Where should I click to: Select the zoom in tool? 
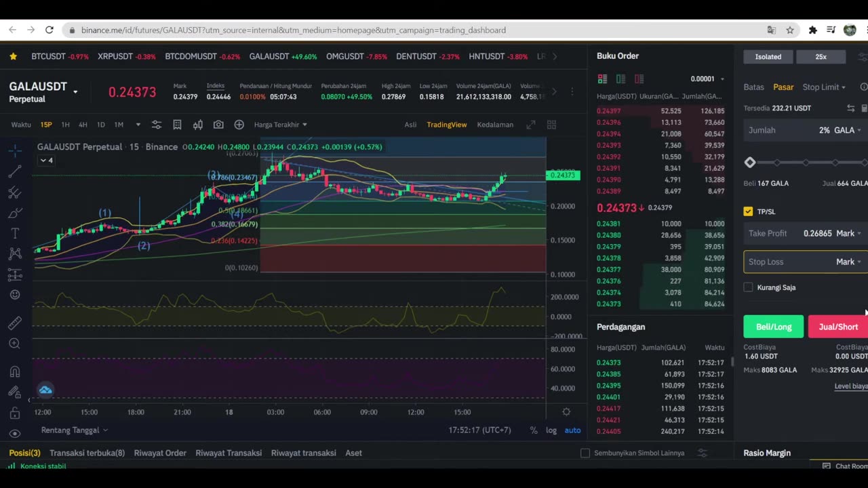pos(15,344)
